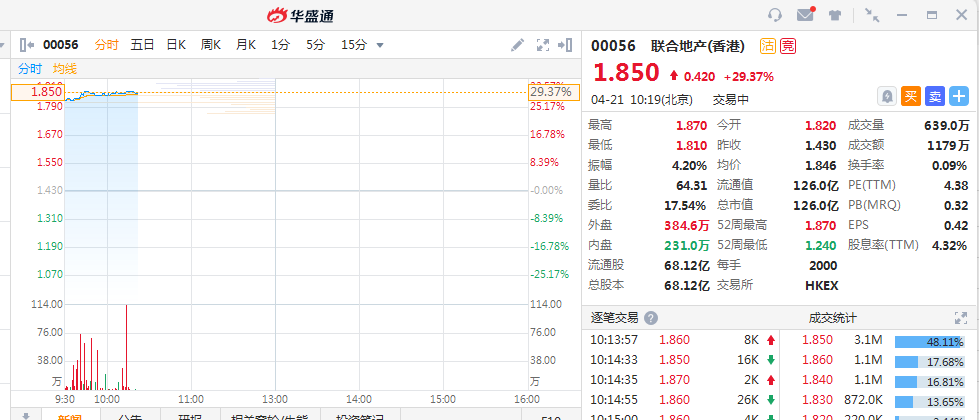Viewport: 979px width, 420px height.
Task: Switch to the 月K chart tab
Action: pos(245,44)
